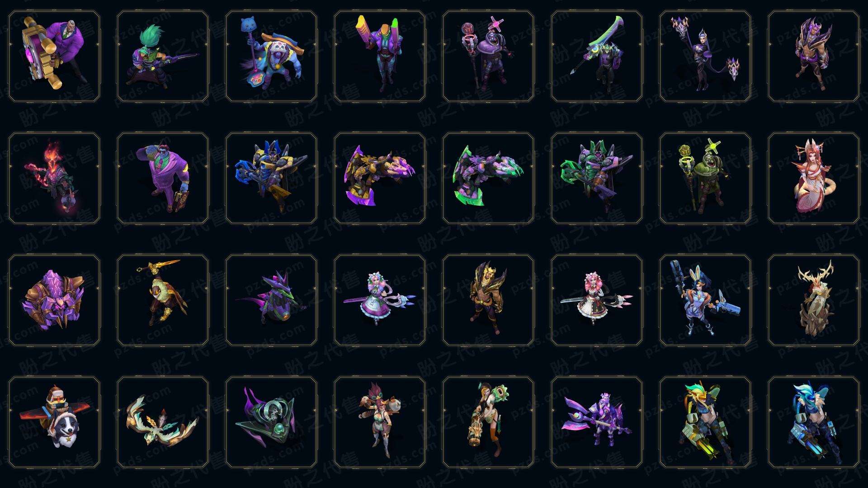Viewport: 868px width, 488px height.
Task: Select the yellow-green haired gunner skin
Action: coord(705,422)
